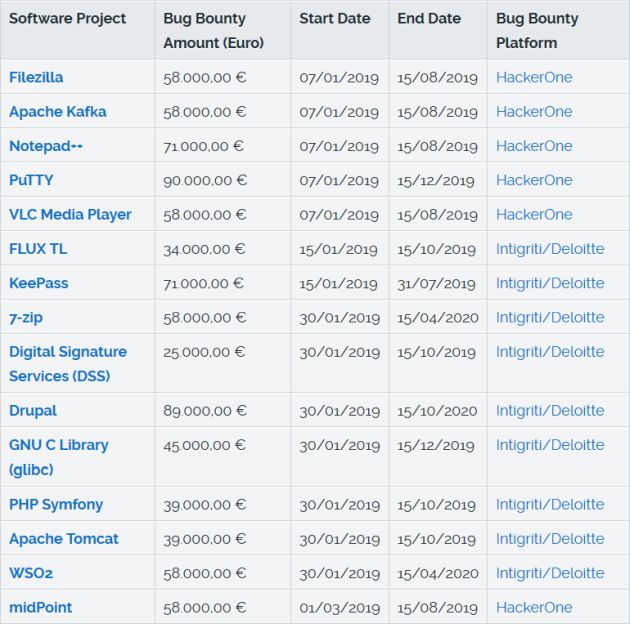Click the FLUX TL project link
The image size is (630, 624).
click(38, 248)
